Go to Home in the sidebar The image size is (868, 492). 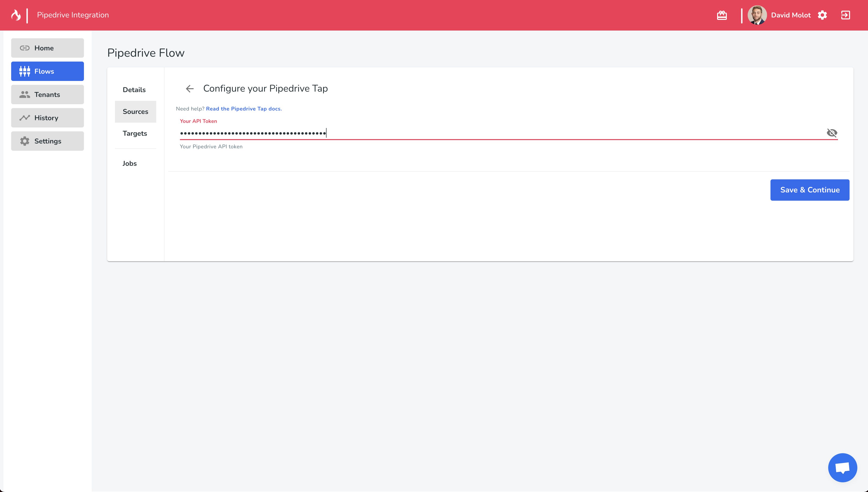click(47, 48)
